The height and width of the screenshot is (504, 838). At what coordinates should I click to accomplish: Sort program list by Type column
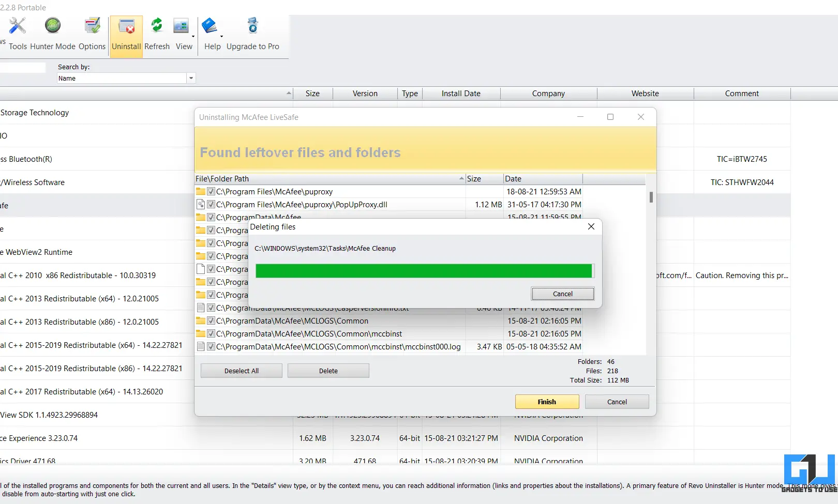tap(410, 94)
